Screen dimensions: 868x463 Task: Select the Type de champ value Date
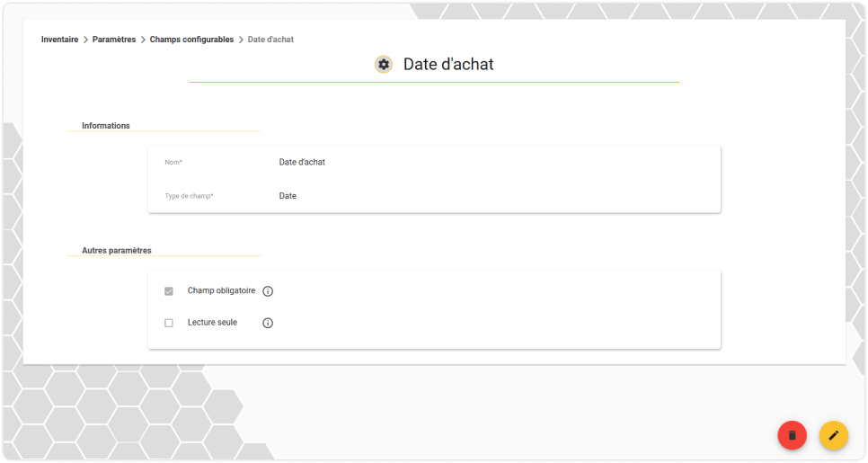288,196
